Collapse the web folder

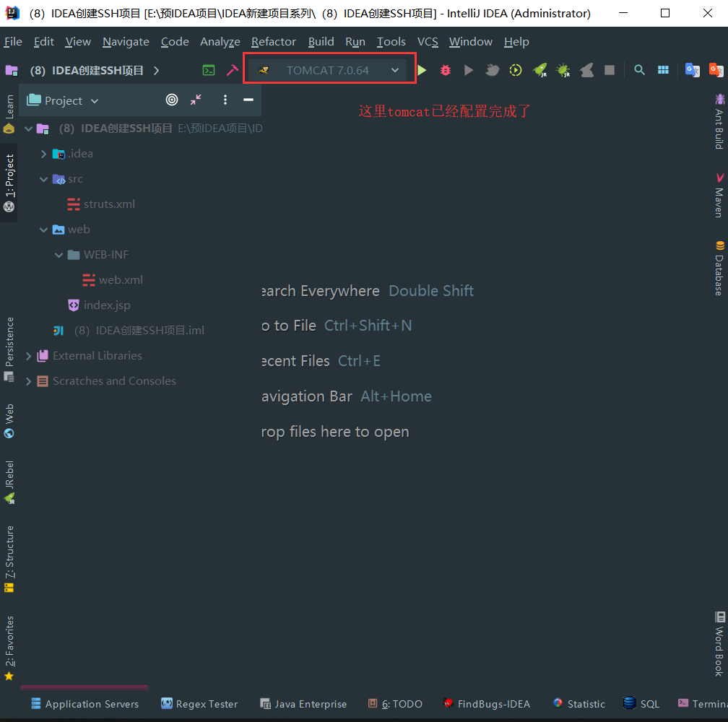(43, 230)
